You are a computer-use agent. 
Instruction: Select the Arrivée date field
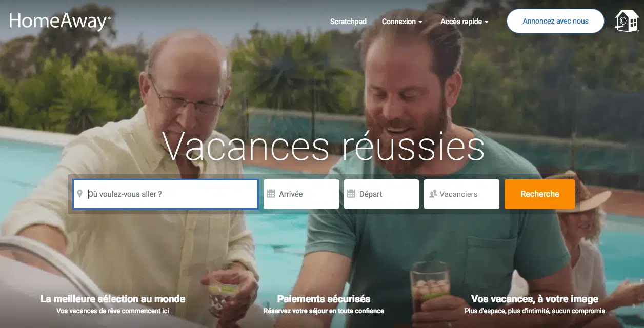click(x=301, y=194)
